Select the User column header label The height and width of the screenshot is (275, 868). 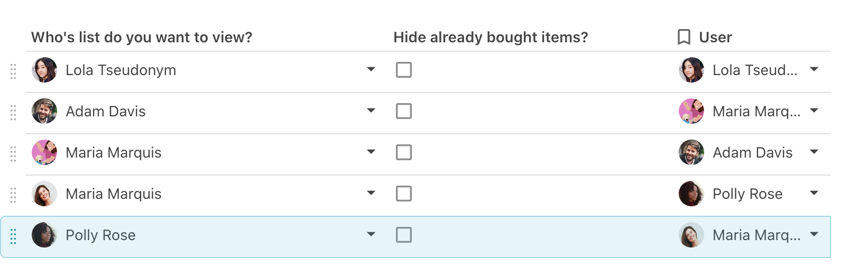coord(715,37)
